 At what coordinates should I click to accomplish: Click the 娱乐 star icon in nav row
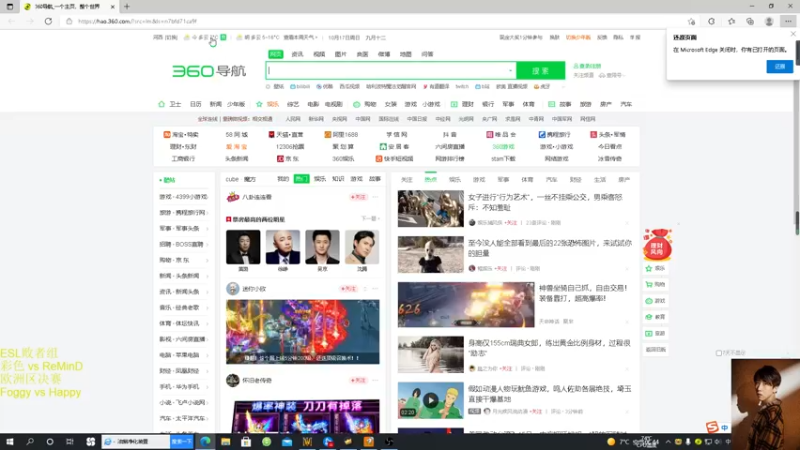click(259, 104)
